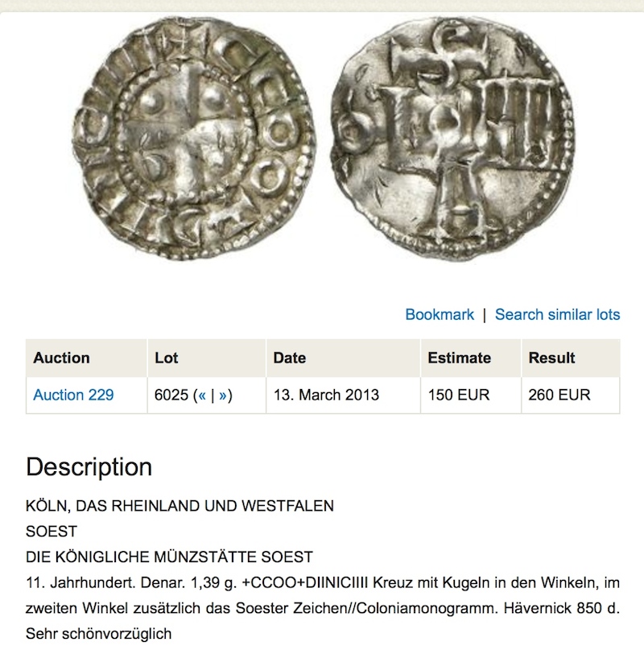Click the KÖLN, DAS RHEINLAND UND WESTFALEN line

[x=180, y=506]
